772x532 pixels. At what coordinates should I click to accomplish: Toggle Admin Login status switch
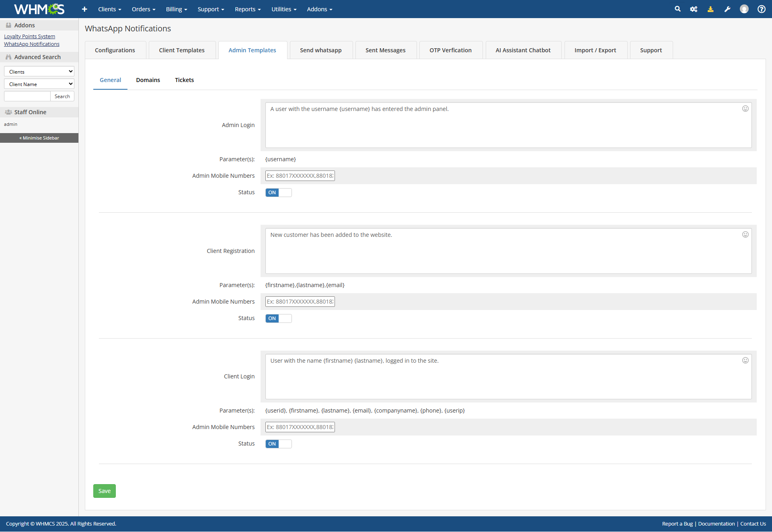point(278,193)
